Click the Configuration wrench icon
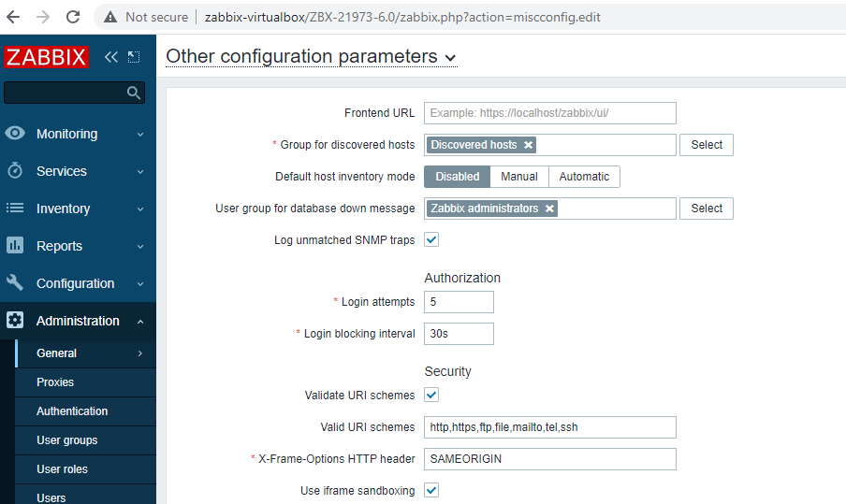The width and height of the screenshot is (846, 504). coord(15,282)
